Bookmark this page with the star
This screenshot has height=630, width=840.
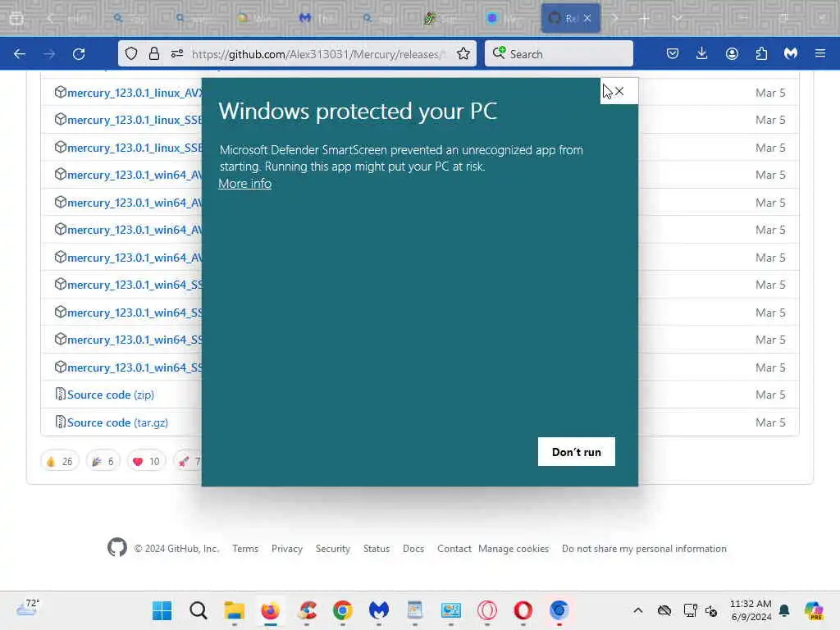point(463,53)
